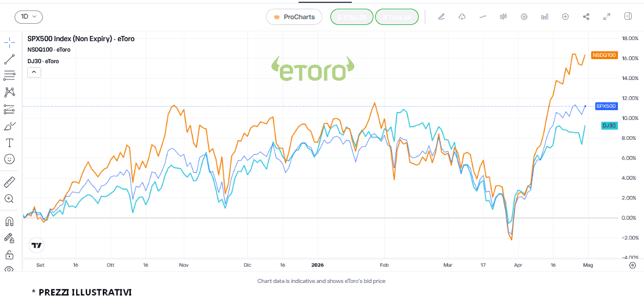This screenshot has height=298, width=644.
Task: Click the Buy button at 7166.36
Action: point(397,17)
